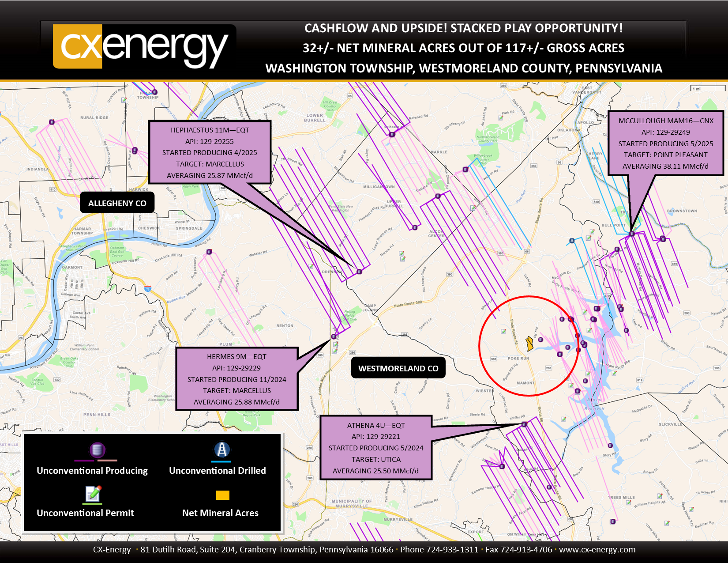Open the Hermes 9M—EQT info box
Viewport: 728px width, 563px height.
coord(236,379)
